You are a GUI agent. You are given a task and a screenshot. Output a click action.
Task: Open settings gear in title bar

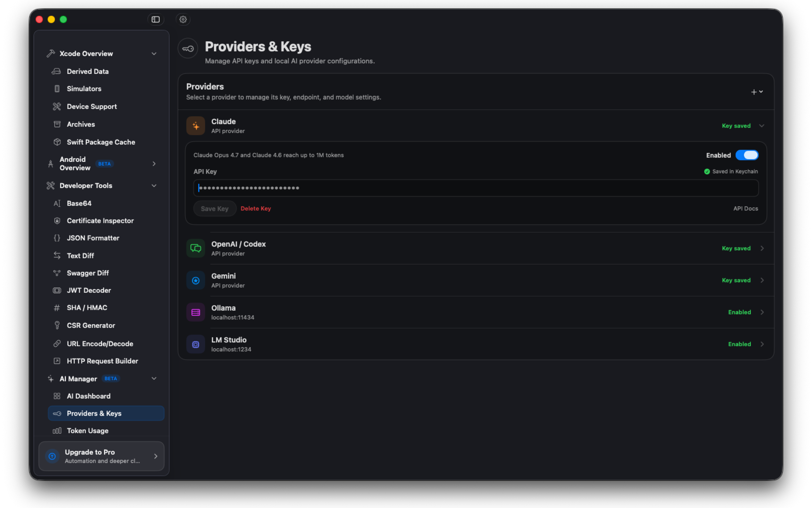click(183, 19)
